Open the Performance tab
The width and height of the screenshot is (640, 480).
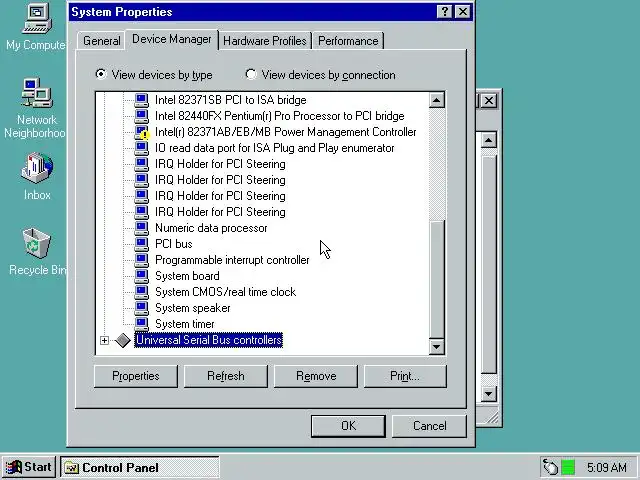348,41
